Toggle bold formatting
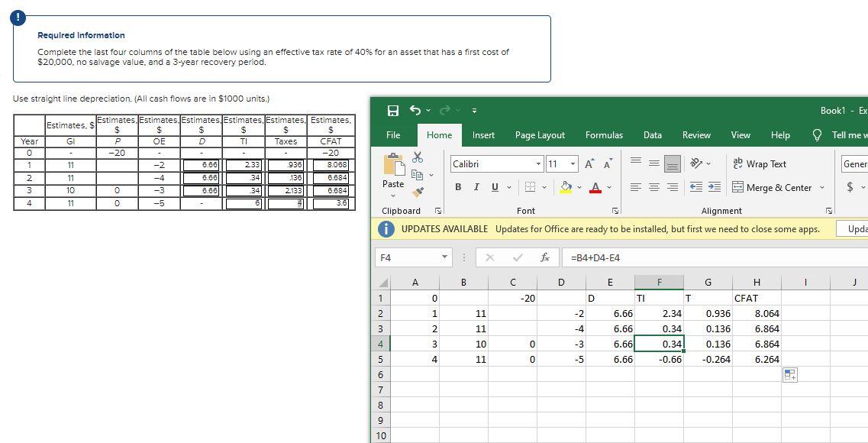This screenshot has width=868, height=443. click(x=458, y=186)
